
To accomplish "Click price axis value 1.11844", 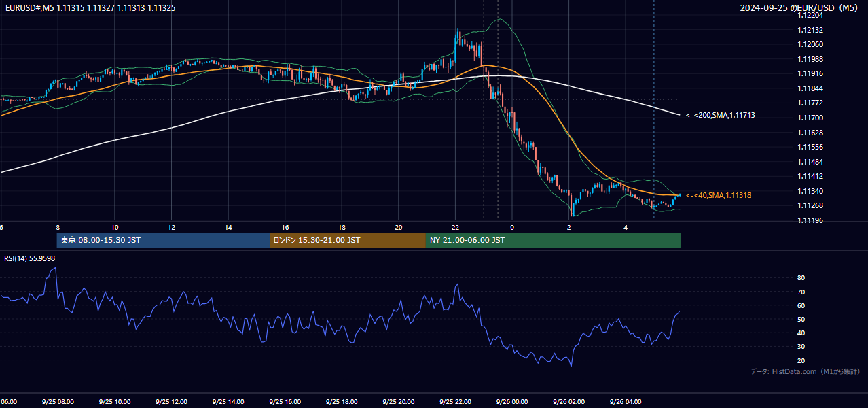I will tap(810, 88).
